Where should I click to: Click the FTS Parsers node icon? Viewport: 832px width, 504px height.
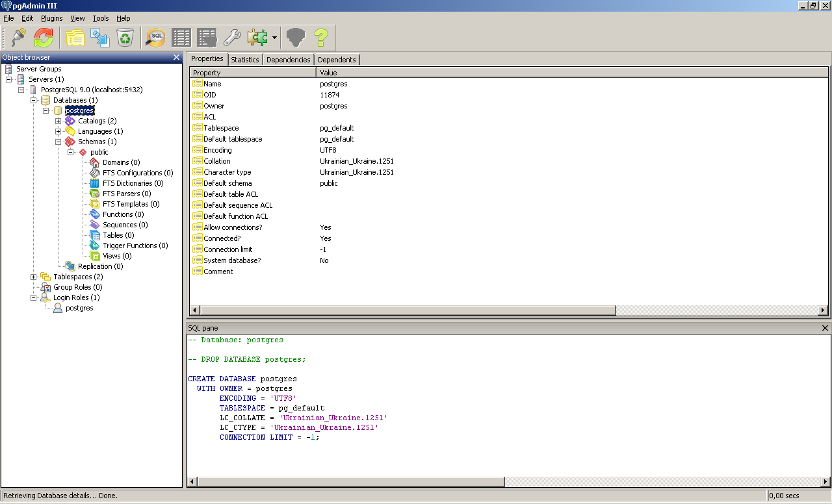[95, 194]
